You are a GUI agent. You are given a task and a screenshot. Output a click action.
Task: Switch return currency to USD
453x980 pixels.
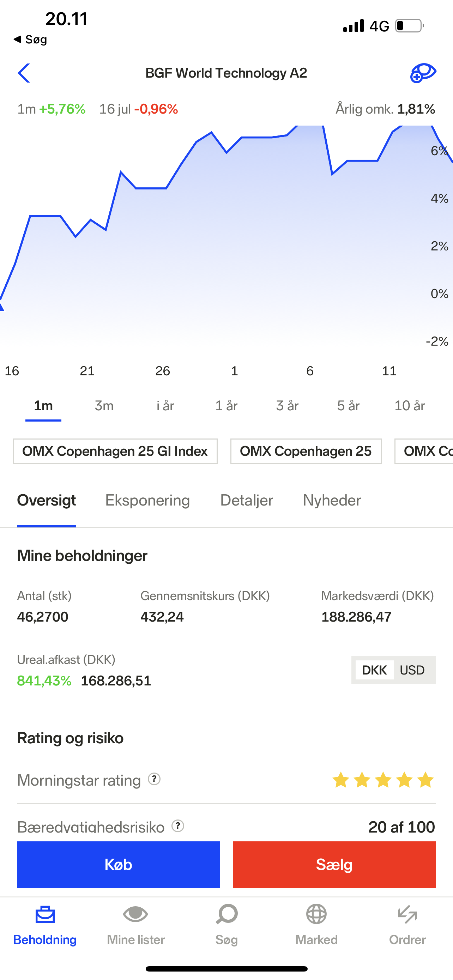tap(412, 670)
